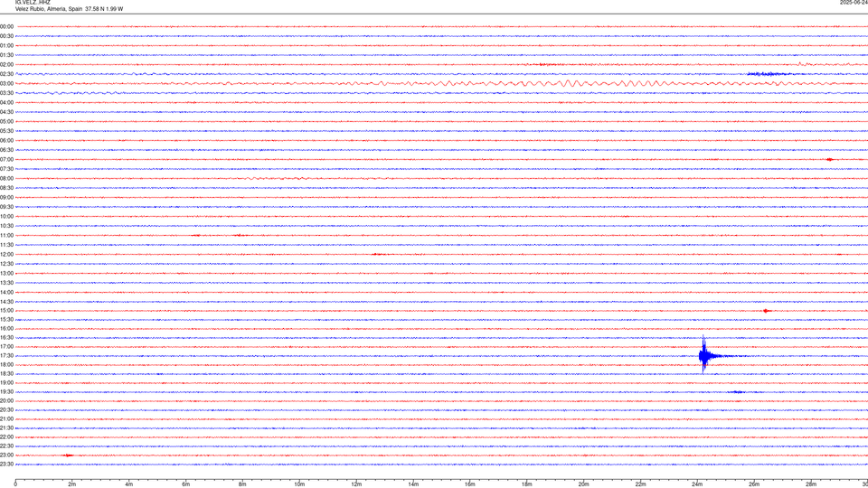This screenshot has height=488, width=868.
Task: Click the 13:00 time label
Action: point(6,273)
